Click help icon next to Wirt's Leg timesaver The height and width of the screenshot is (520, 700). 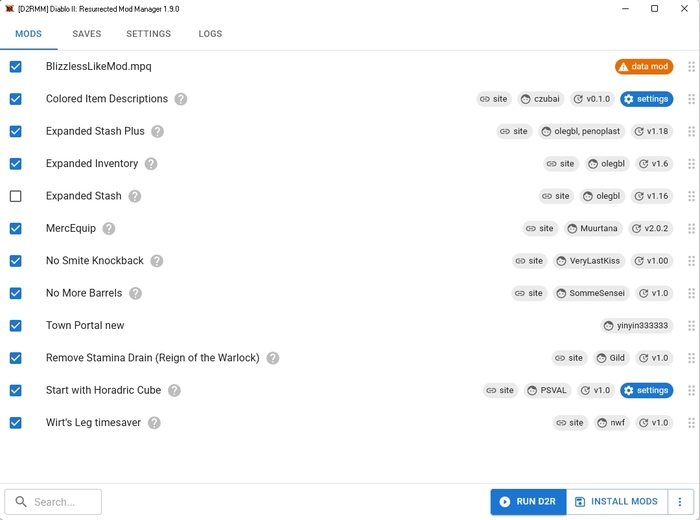[154, 423]
